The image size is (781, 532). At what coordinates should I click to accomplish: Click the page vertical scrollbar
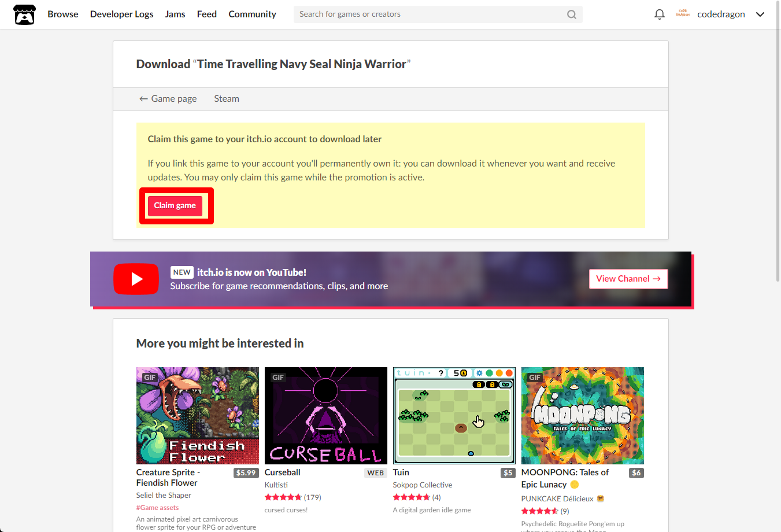777,141
